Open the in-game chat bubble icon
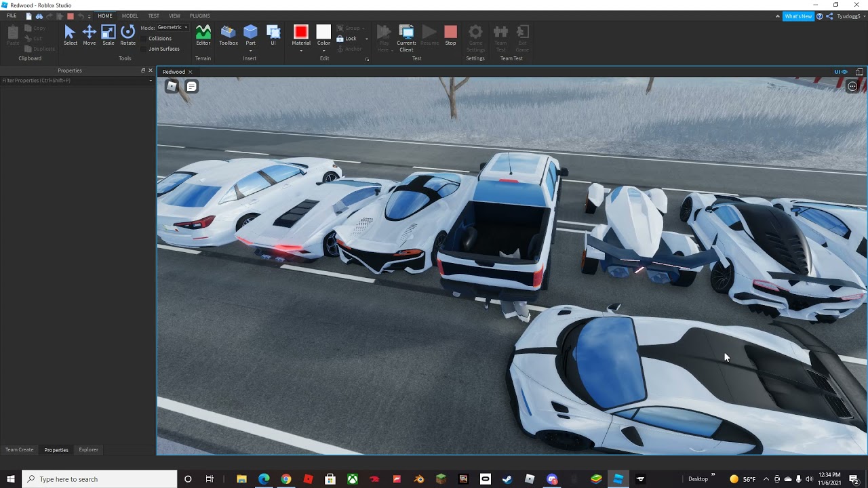868x488 pixels. (x=191, y=86)
